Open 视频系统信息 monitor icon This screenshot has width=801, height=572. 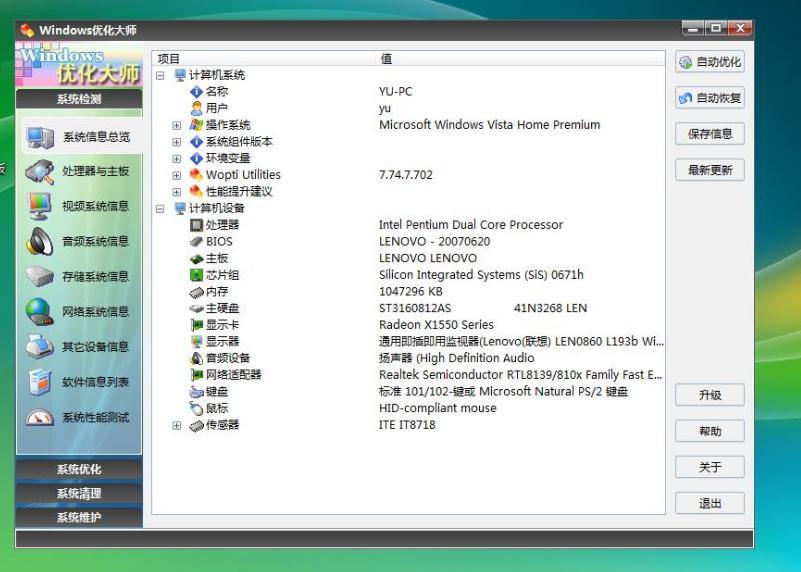(x=40, y=206)
